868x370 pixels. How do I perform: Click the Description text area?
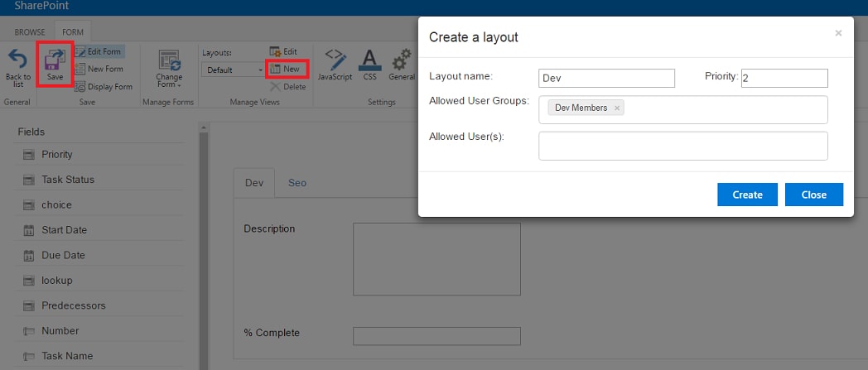click(x=436, y=259)
